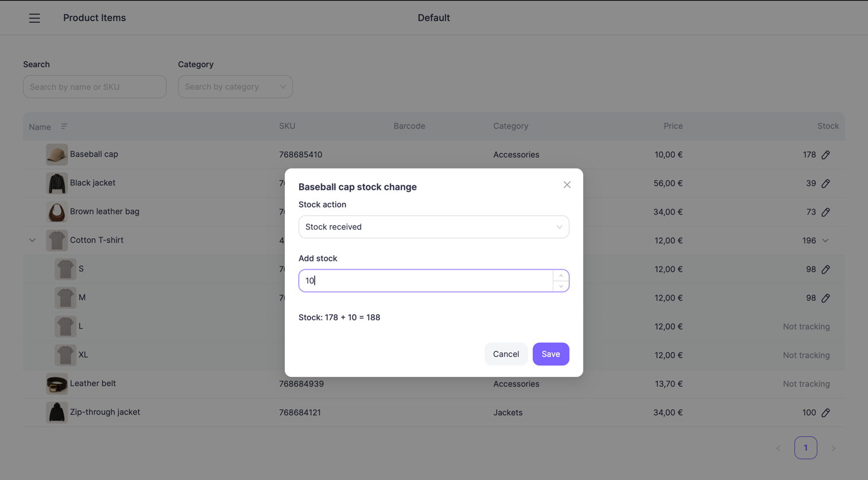
Task: Click the Leather belt product thumbnail
Action: (x=56, y=384)
